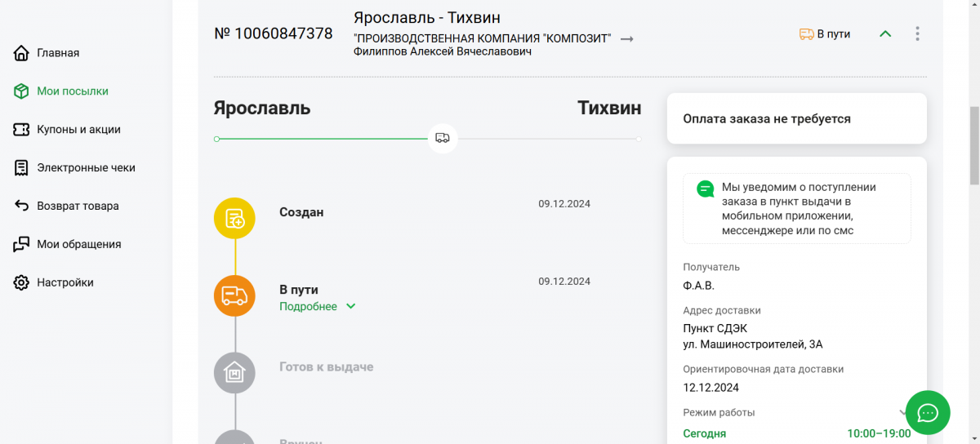Click the orange 'В пути' truck icon
980x444 pixels.
tap(234, 295)
